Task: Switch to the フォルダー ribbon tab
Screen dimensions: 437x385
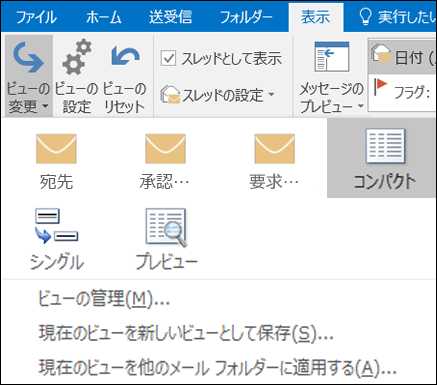Action: click(246, 17)
